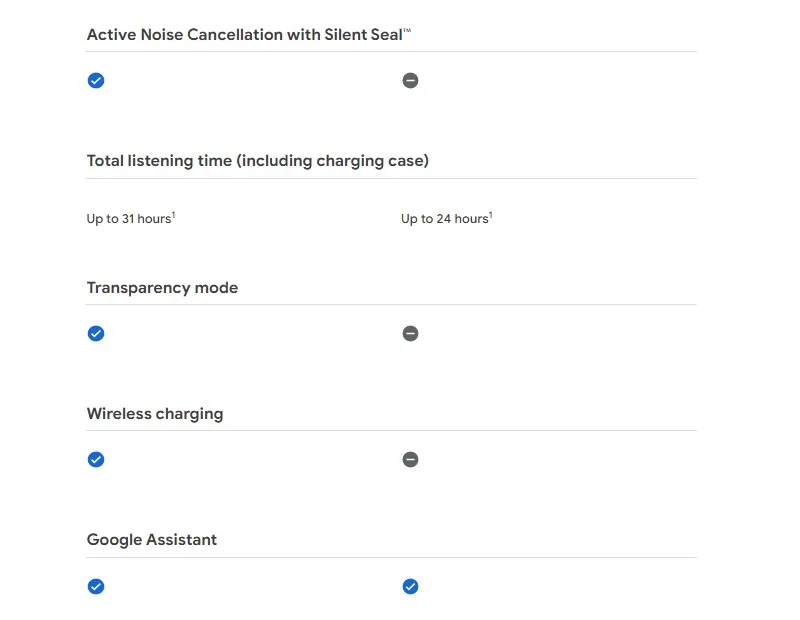Click the "Up to 31 hours" text
The width and height of the screenshot is (800, 620).
(129, 219)
